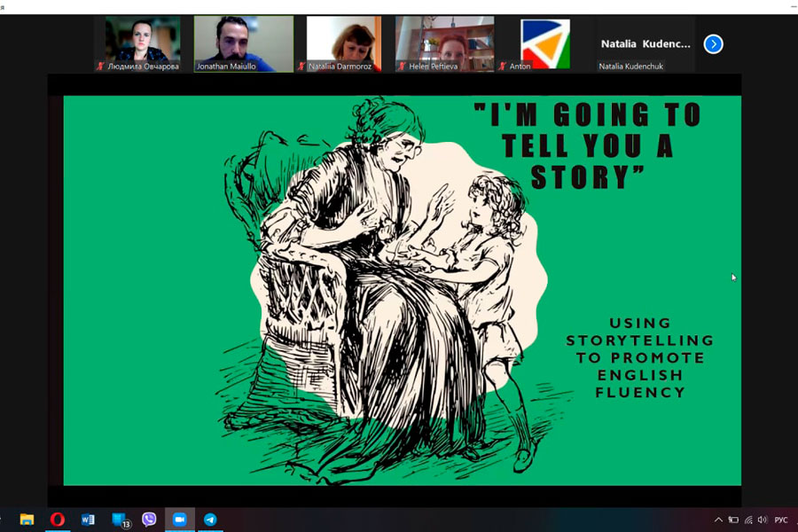798x532 pixels.
Task: Show next participants with the blue arrow
Action: pos(713,43)
